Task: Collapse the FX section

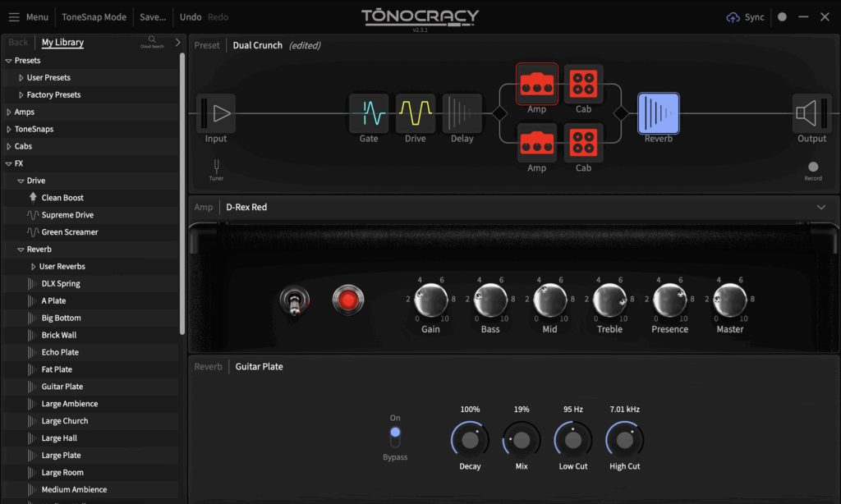Action: tap(8, 163)
